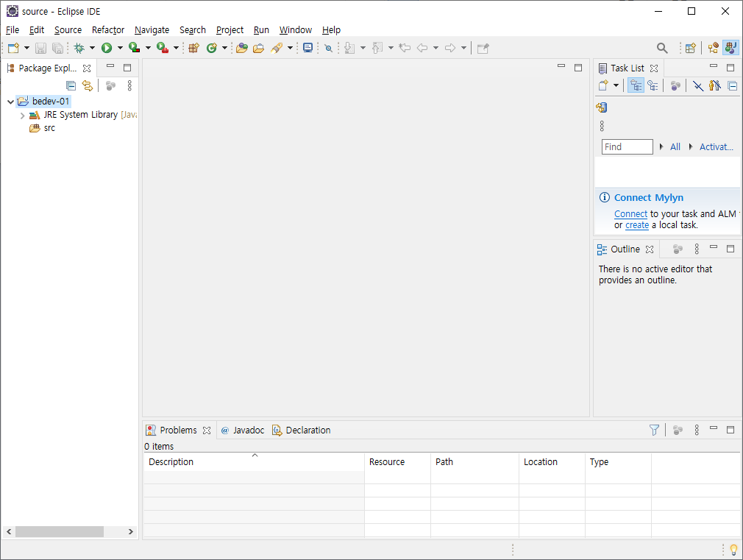Maximize the Problems view panel
The height and width of the screenshot is (560, 743).
pyautogui.click(x=730, y=430)
